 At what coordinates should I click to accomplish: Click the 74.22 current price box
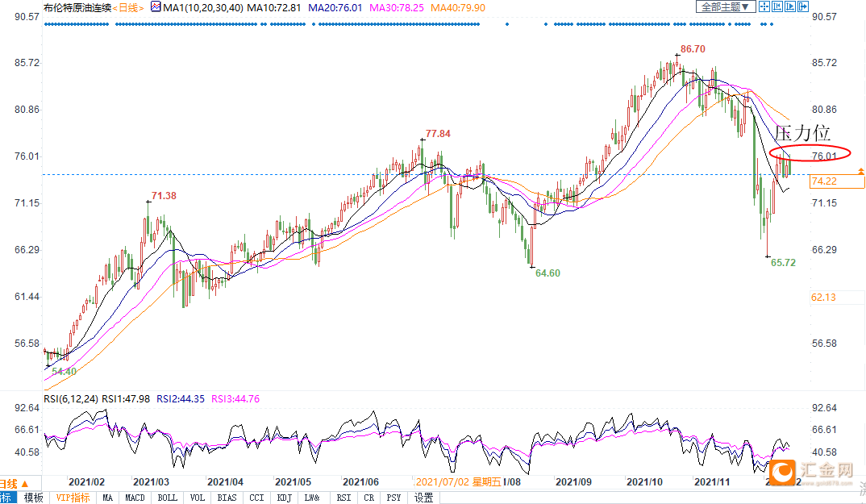(837, 181)
